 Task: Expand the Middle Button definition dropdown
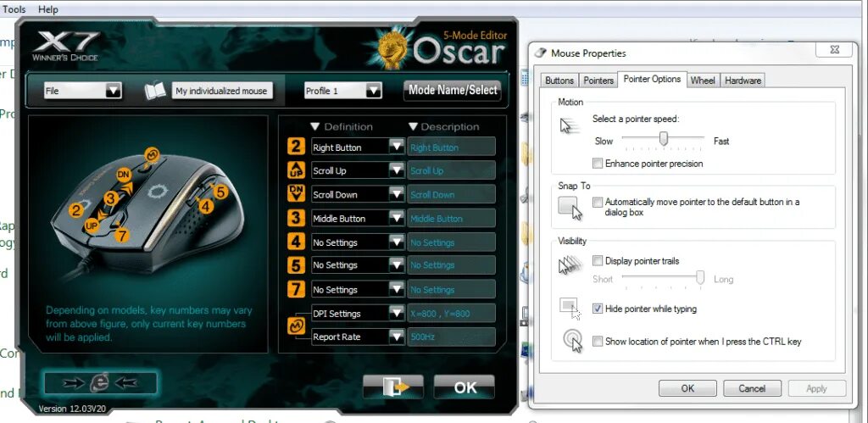pyautogui.click(x=397, y=218)
